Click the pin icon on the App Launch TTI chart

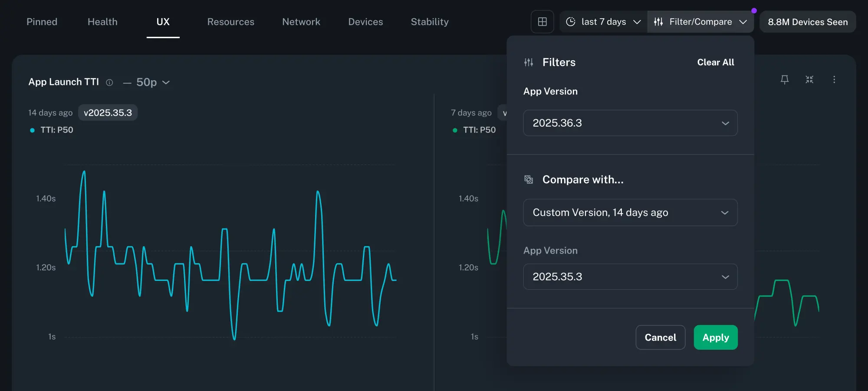pyautogui.click(x=785, y=79)
